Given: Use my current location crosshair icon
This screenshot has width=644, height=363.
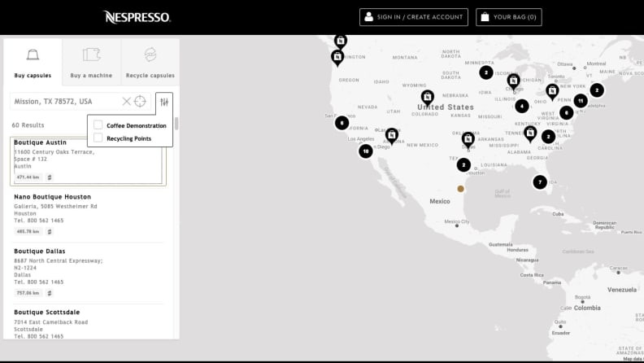Looking at the screenshot, I should [140, 101].
